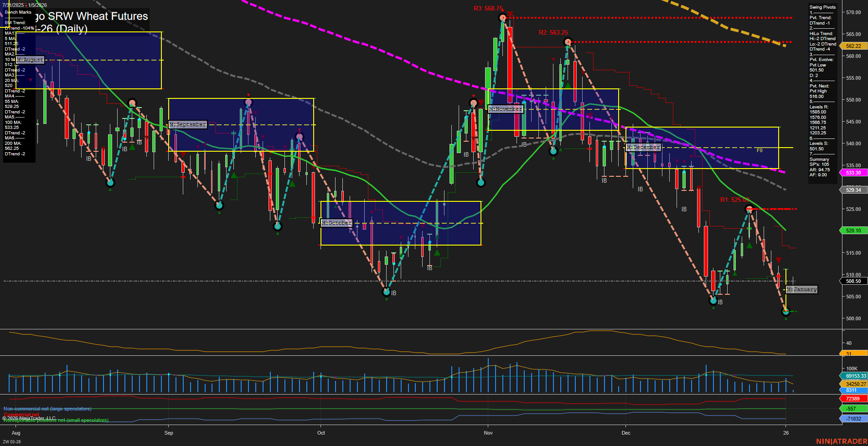Click the R1: 525.00 resistance marker
The image size is (868, 446).
(x=734, y=199)
